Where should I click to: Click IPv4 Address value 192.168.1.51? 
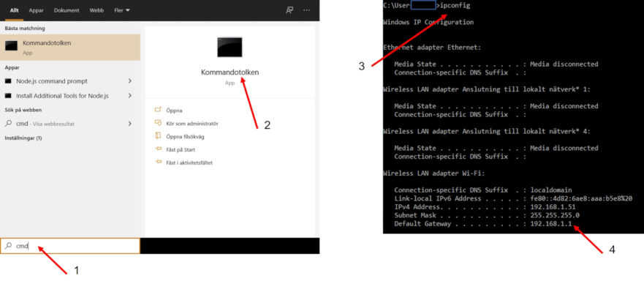point(553,206)
